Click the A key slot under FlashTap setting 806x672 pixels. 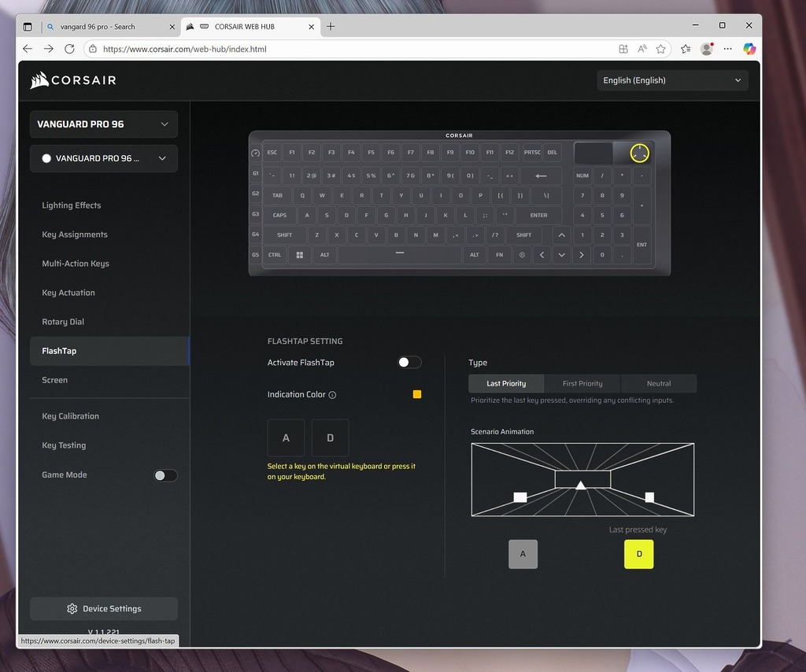click(286, 438)
